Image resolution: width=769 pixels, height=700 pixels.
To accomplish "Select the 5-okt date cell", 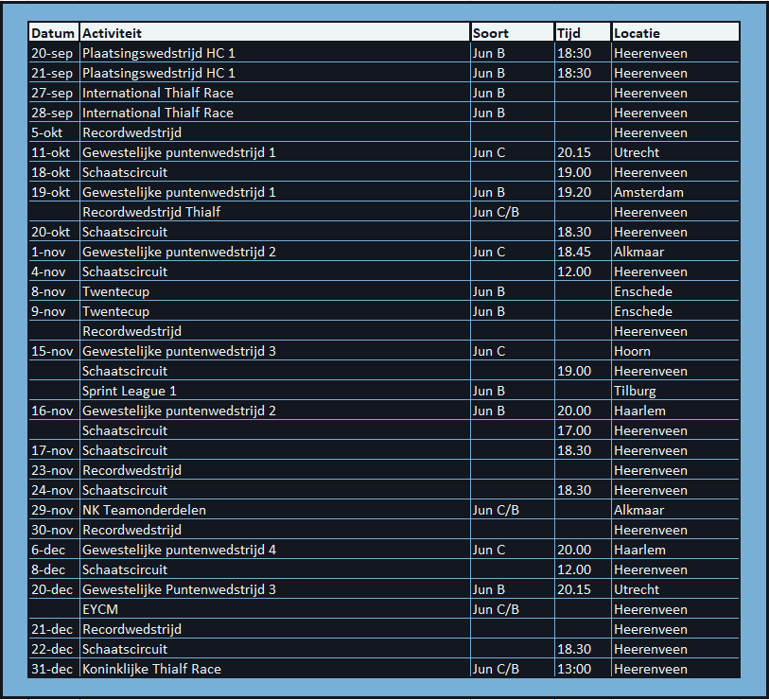I will click(x=47, y=132).
